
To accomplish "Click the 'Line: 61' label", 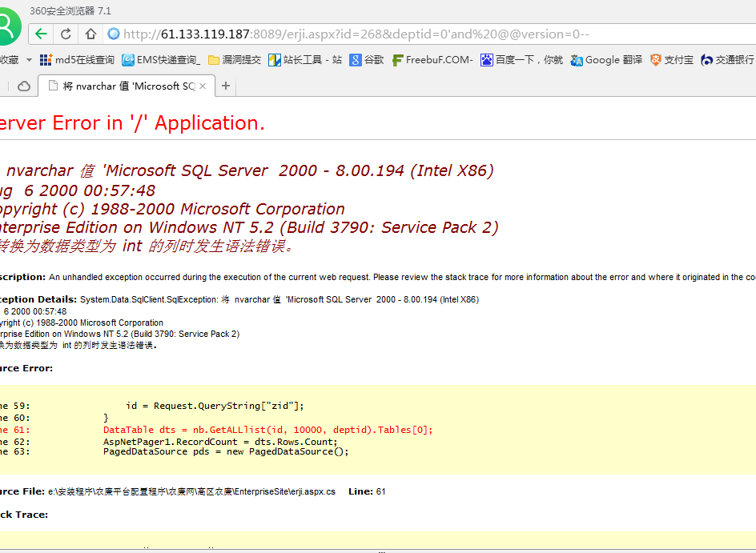I will click(367, 492).
